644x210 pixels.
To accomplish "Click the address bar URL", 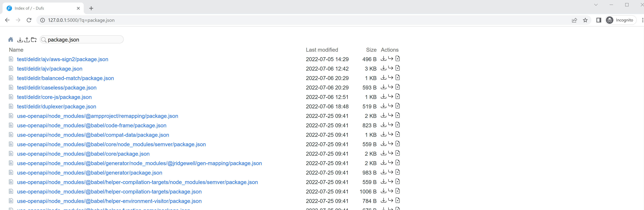I will pos(81,20).
